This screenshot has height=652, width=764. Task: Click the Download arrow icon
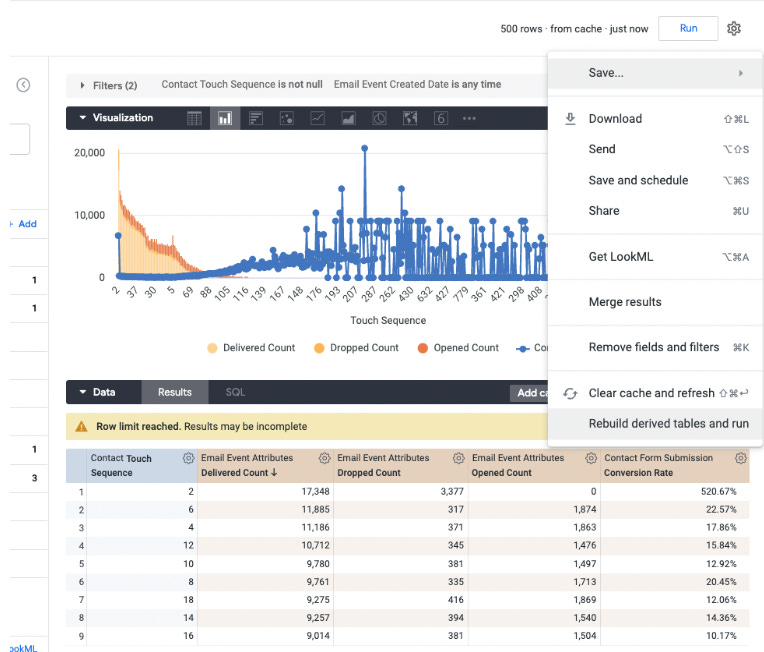point(570,119)
